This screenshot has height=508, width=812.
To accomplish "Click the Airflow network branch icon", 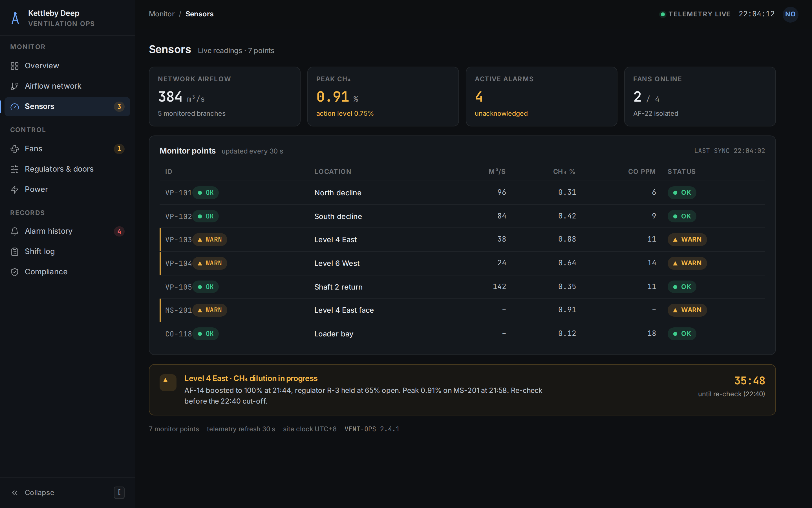I will 14,86.
